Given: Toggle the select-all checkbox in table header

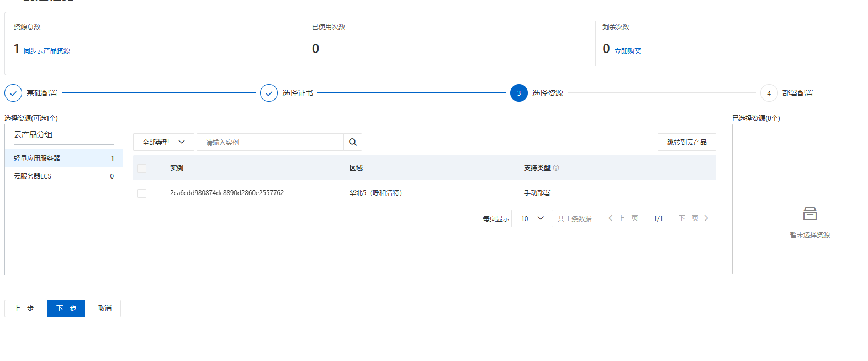Looking at the screenshot, I should [x=142, y=169].
